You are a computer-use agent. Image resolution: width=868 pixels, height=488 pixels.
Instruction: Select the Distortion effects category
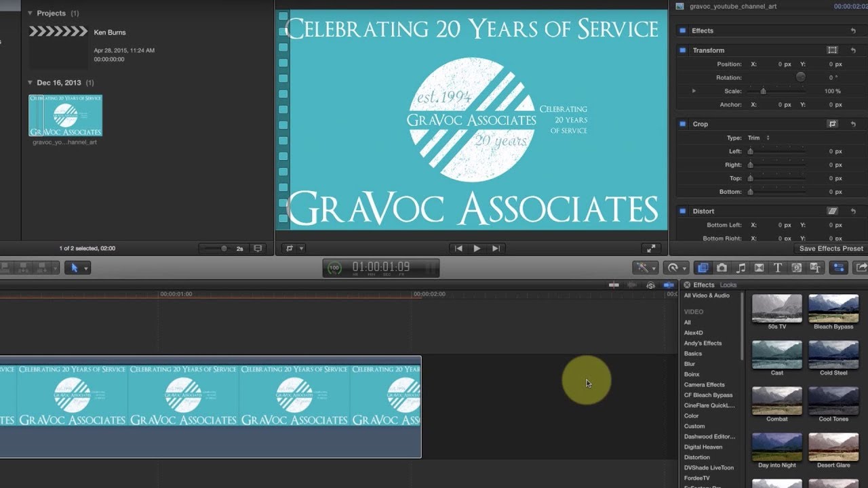696,457
